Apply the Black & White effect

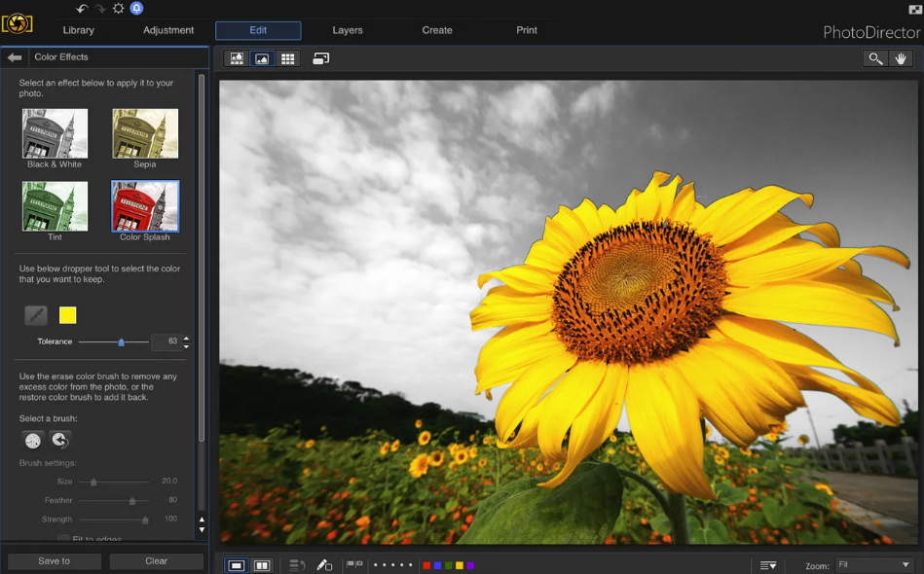tap(55, 133)
